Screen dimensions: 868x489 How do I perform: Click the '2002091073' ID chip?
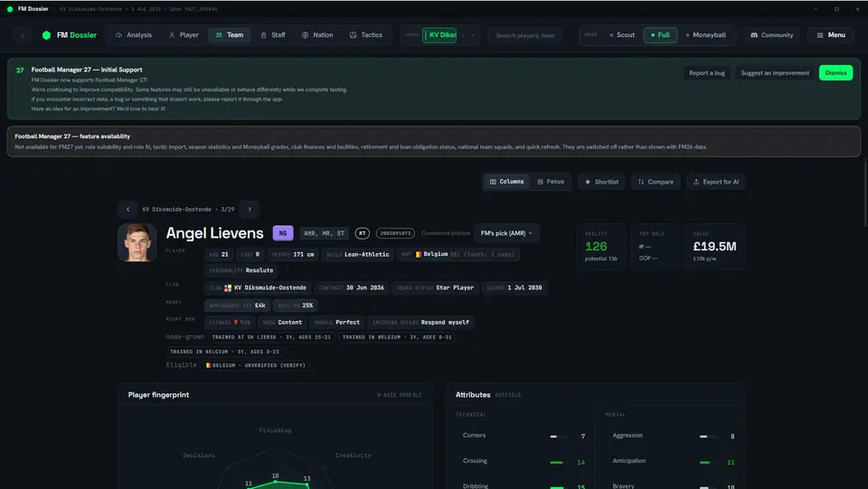coord(395,233)
